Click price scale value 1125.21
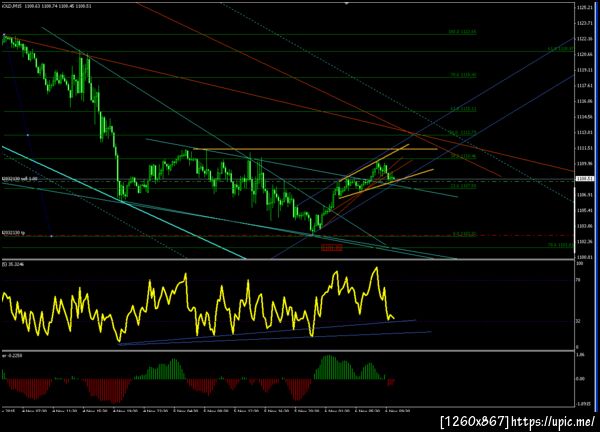Viewport: 600px width, 432px height. pos(583,8)
